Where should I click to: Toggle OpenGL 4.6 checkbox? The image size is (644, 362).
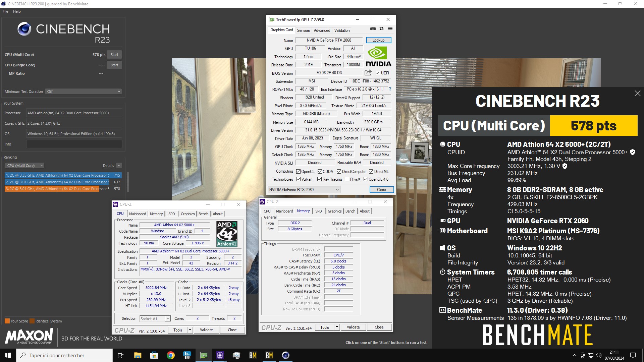(366, 179)
